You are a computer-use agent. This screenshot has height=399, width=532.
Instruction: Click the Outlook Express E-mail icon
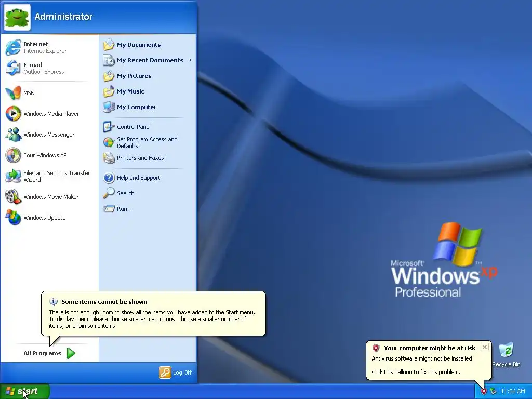coord(13,68)
